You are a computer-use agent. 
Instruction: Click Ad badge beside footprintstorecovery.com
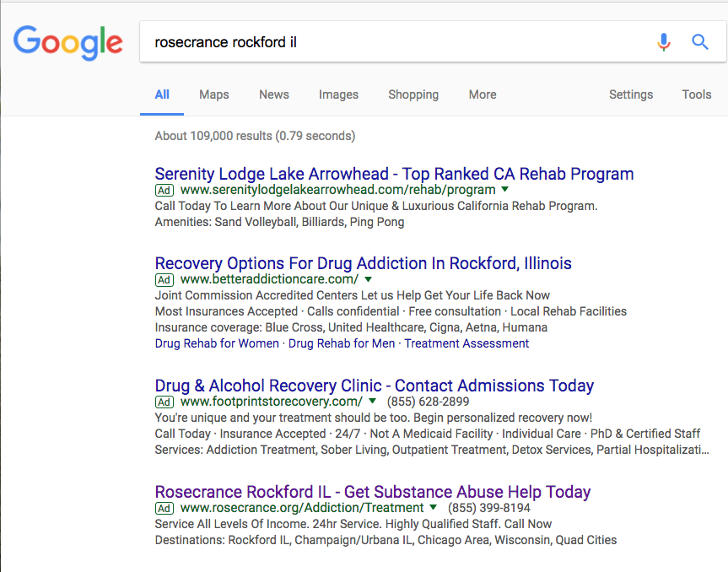coord(164,402)
